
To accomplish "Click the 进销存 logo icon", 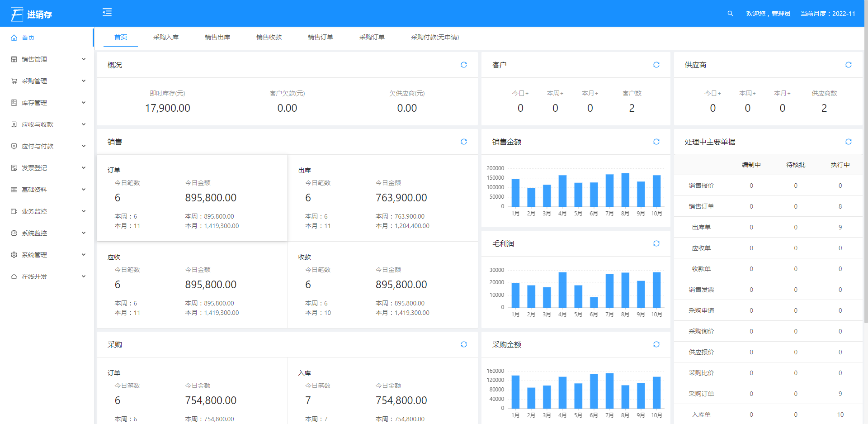I will pos(17,14).
